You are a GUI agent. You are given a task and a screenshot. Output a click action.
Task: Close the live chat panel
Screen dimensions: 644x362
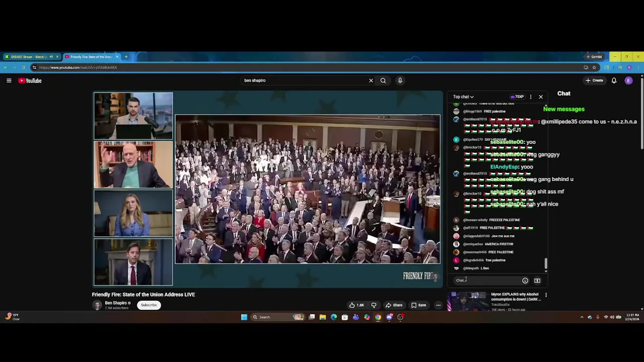point(541,97)
